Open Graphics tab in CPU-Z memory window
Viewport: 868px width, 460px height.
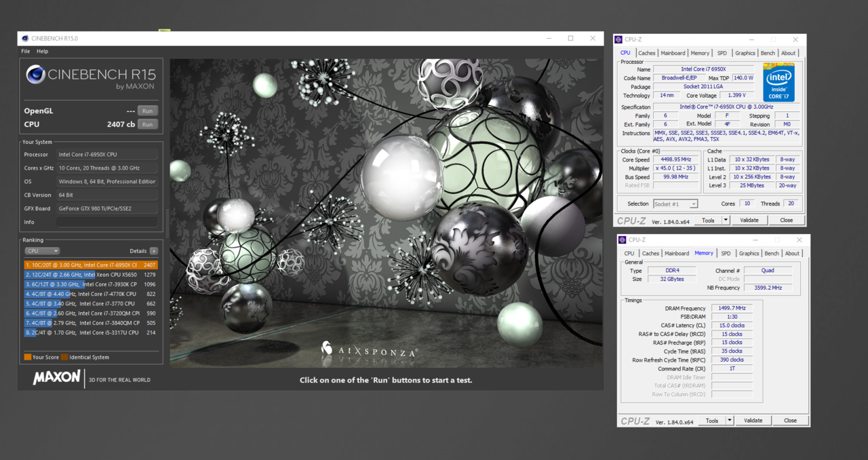pos(749,253)
